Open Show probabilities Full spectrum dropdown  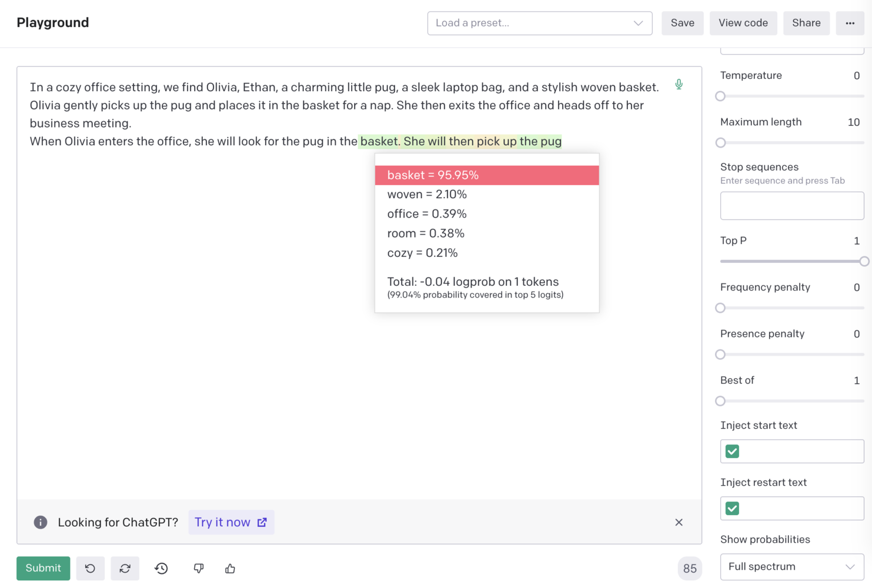(791, 566)
